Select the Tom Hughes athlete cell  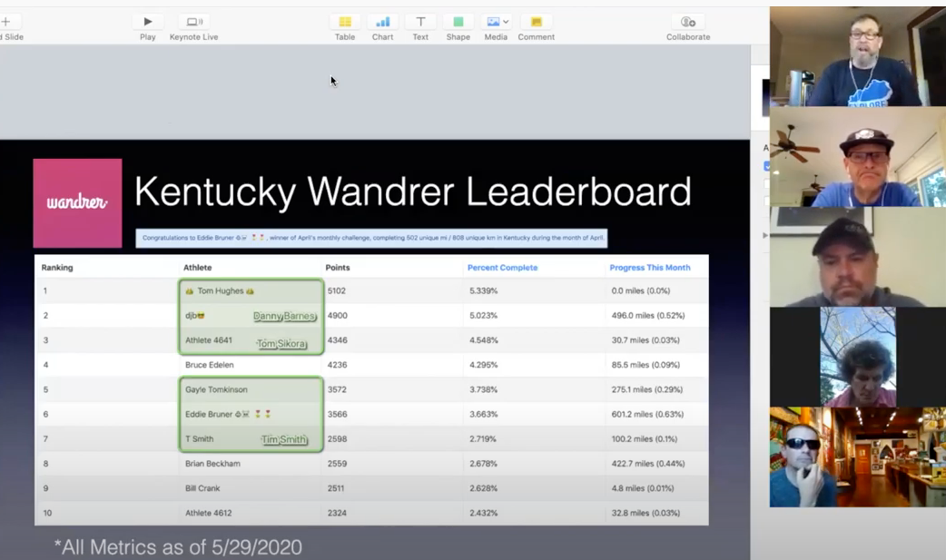[x=220, y=290]
